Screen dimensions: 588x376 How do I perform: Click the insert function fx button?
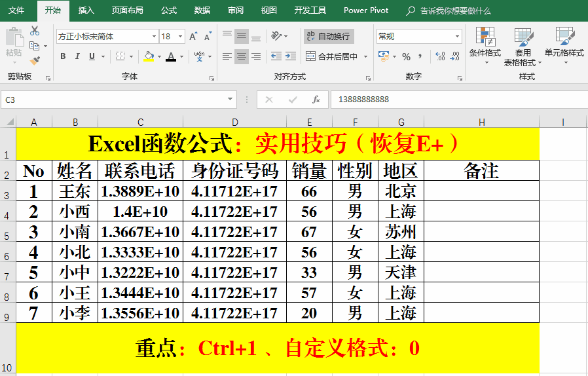pyautogui.click(x=316, y=100)
